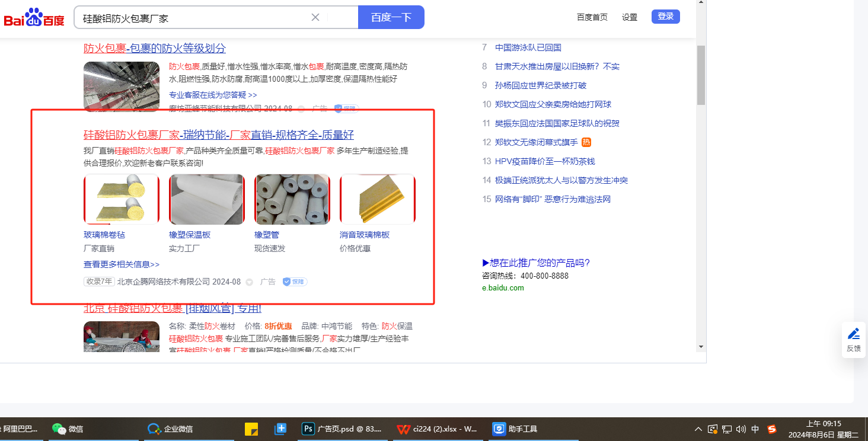Click the pipe corridor thumbnail of the first result
Image resolution: width=868 pixels, height=441 pixels.
122,87
